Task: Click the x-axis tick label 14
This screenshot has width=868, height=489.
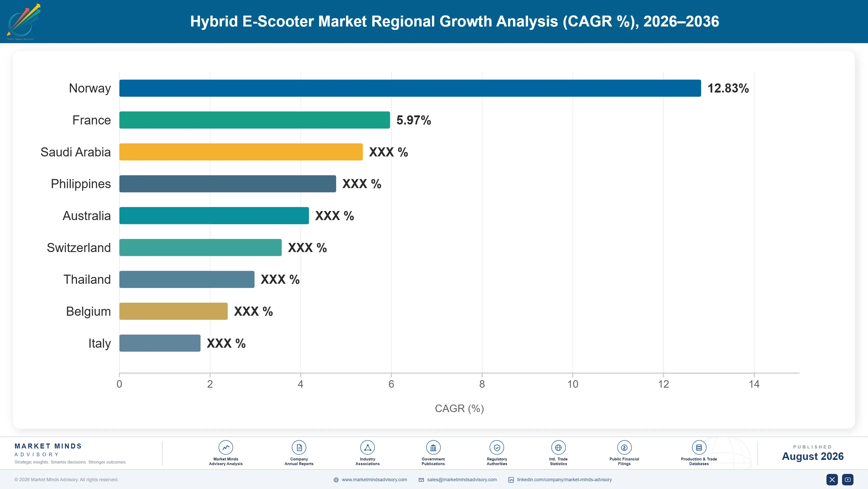Action: [x=754, y=384]
